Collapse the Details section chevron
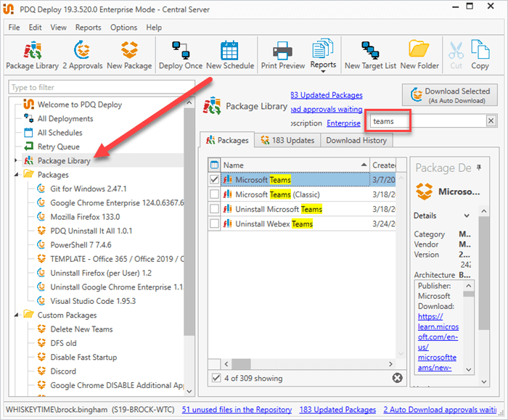Screen dimensions: 508x420 tap(467, 215)
